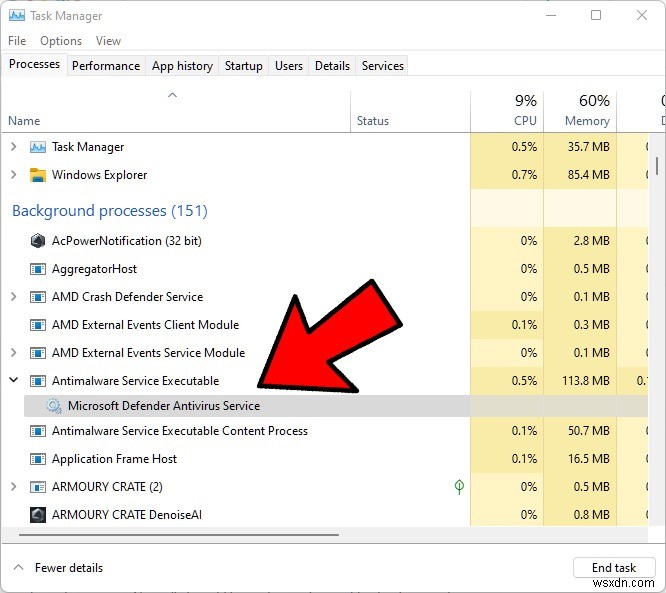Select the AggregatorHost row text
This screenshot has height=593, width=666.
click(94, 269)
